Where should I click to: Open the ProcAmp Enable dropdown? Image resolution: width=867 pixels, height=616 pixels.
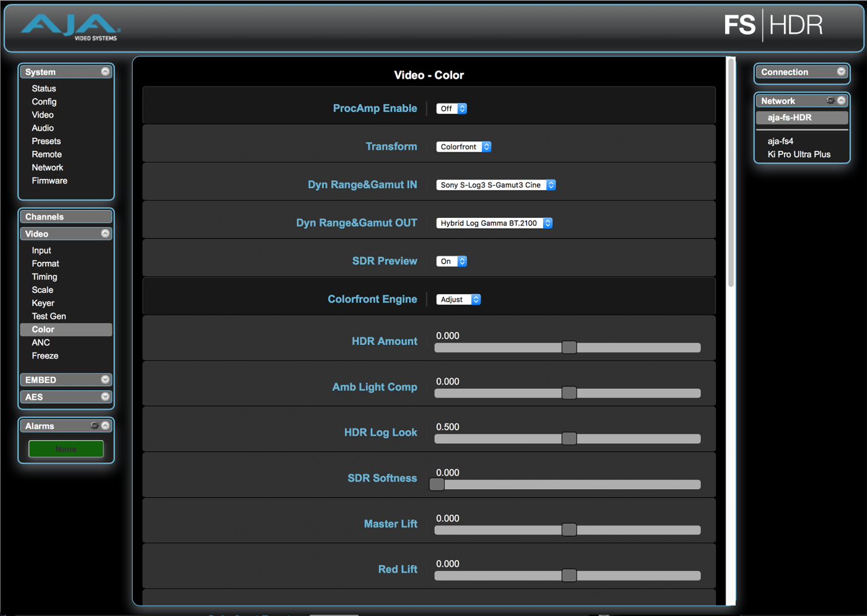[x=451, y=108]
